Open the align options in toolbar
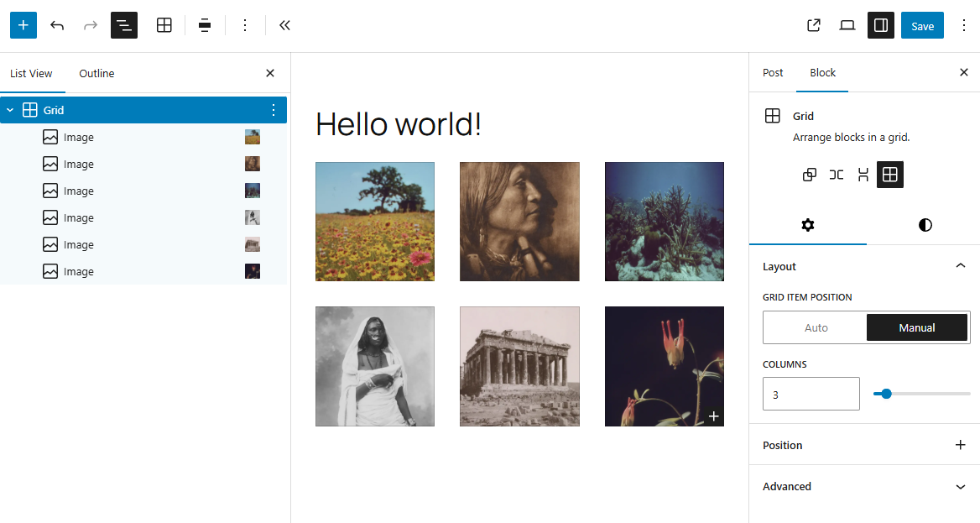The width and height of the screenshot is (980, 523). [x=205, y=25]
